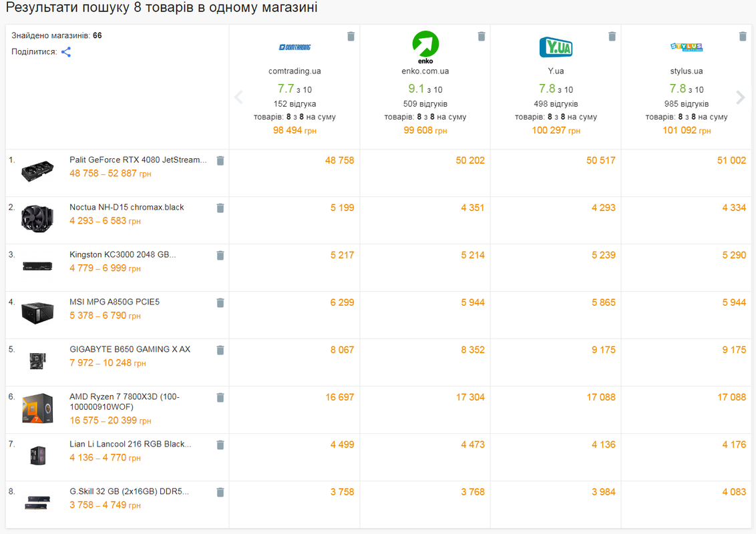Click Y.ua total 100 297 грн

(556, 130)
